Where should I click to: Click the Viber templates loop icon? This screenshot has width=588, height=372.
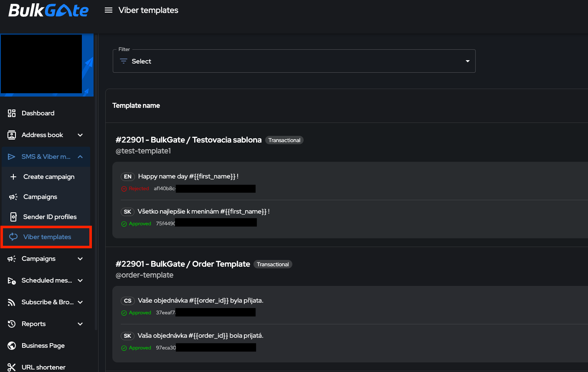(x=13, y=237)
